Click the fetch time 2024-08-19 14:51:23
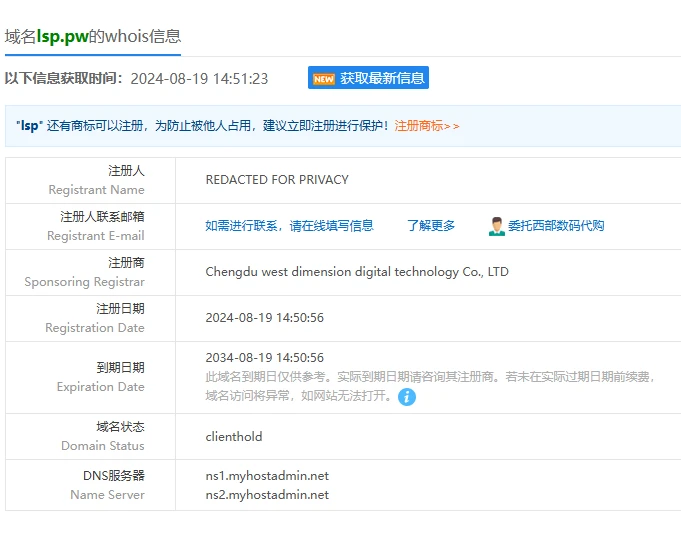The image size is (681, 533). point(199,78)
